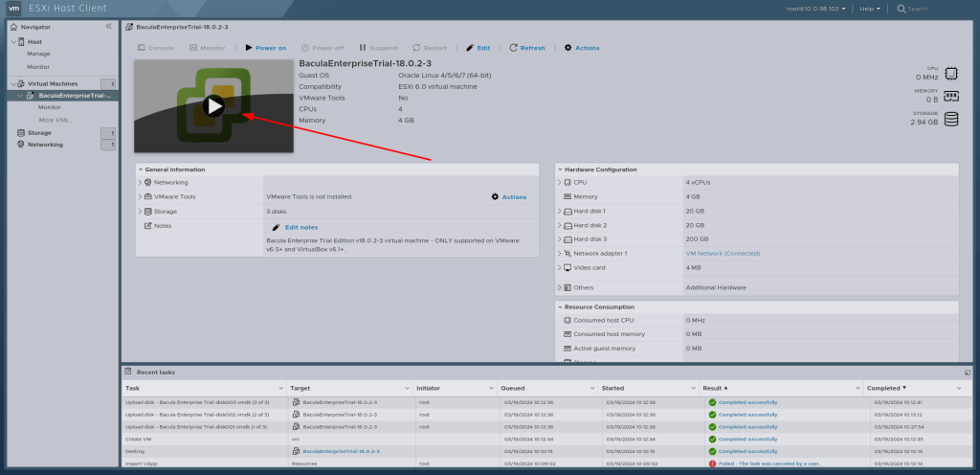Screen dimensions: 980x475
Task: Refresh the virtual machine view
Action: point(527,47)
